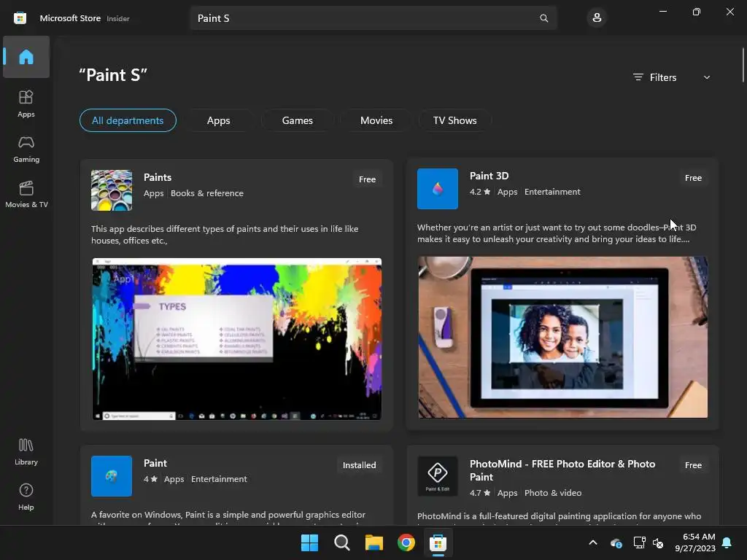This screenshot has width=747, height=560.
Task: Click the Free button for Paints
Action: (368, 179)
